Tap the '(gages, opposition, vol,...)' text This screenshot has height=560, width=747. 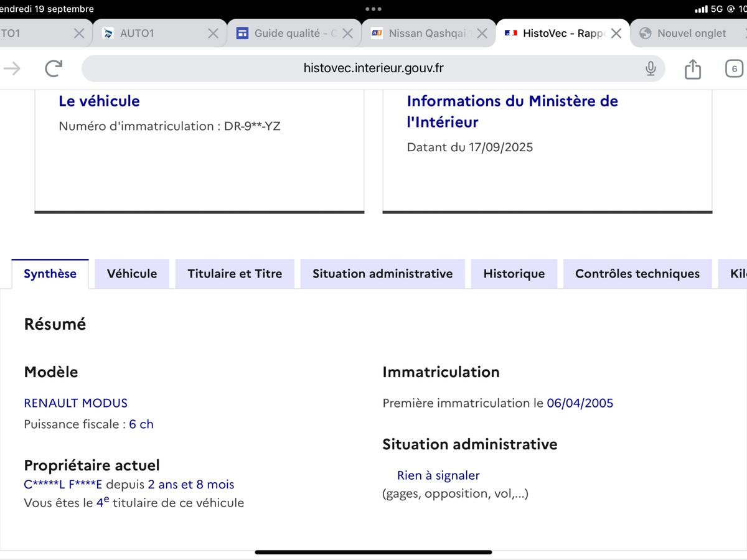pyautogui.click(x=455, y=493)
